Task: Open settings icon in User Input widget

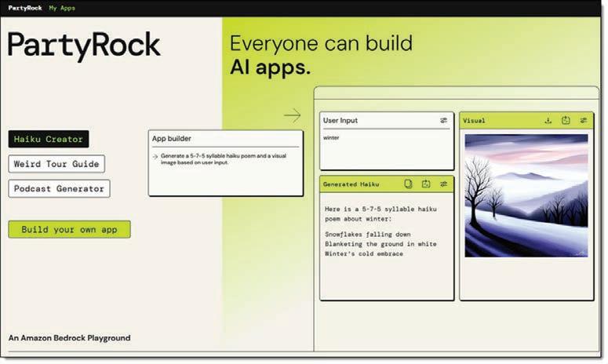Action: pos(443,121)
